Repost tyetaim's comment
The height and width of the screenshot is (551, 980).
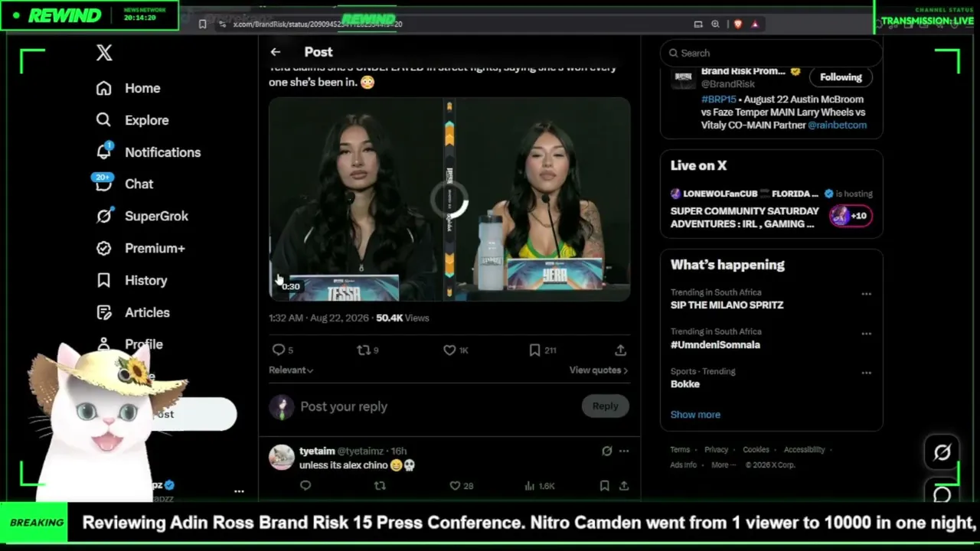[380, 485]
